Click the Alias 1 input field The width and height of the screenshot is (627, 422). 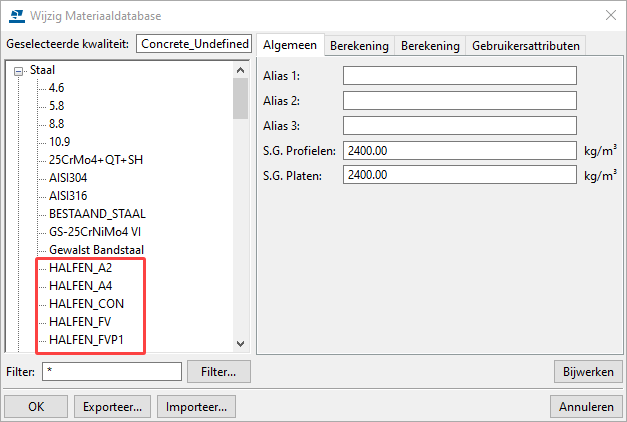(x=460, y=76)
